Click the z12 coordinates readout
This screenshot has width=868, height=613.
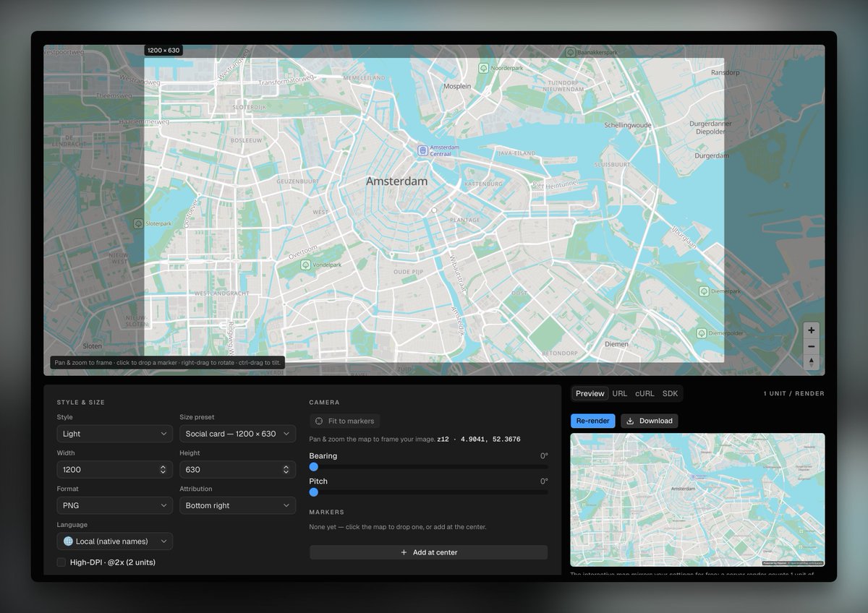478,440
